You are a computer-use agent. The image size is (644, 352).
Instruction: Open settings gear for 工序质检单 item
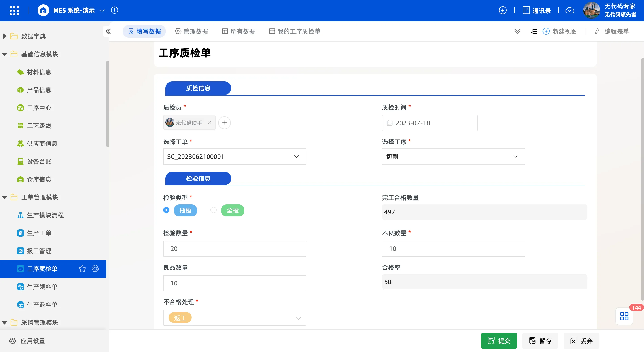[x=95, y=269]
